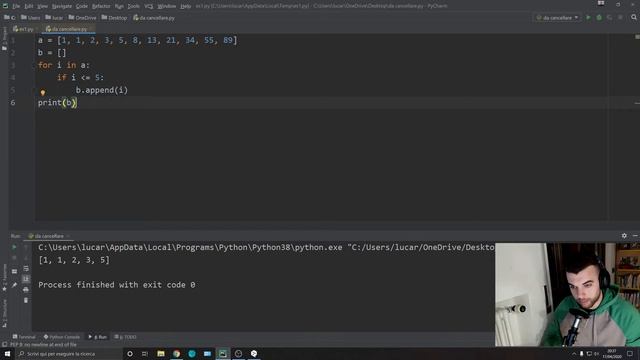
Task: Open the View menu
Action: [42, 6]
